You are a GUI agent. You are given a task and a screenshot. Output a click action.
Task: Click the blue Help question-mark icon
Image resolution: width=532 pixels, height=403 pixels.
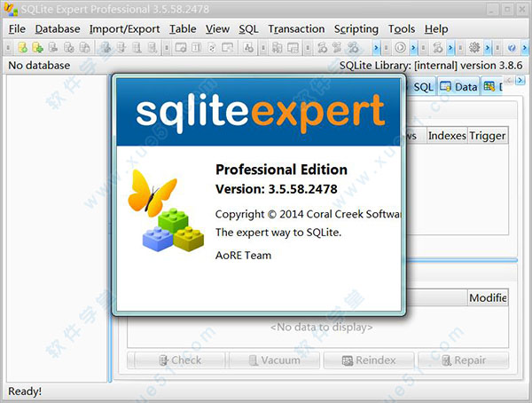point(512,48)
